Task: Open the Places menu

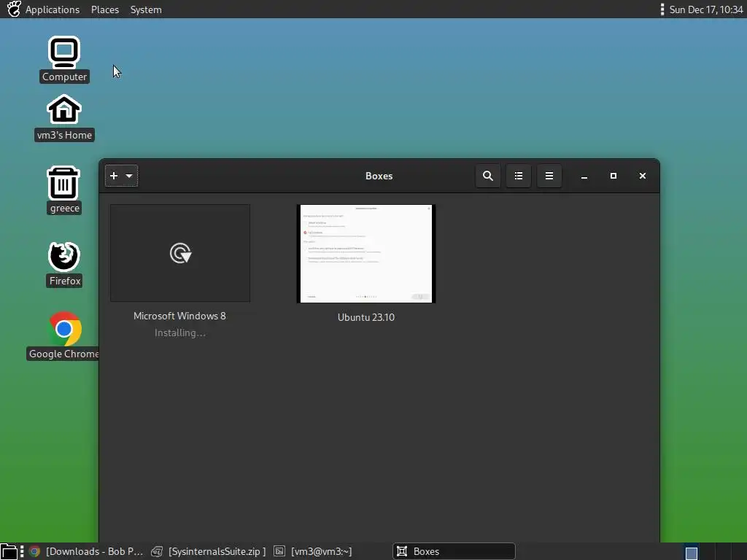Action: pyautogui.click(x=105, y=9)
